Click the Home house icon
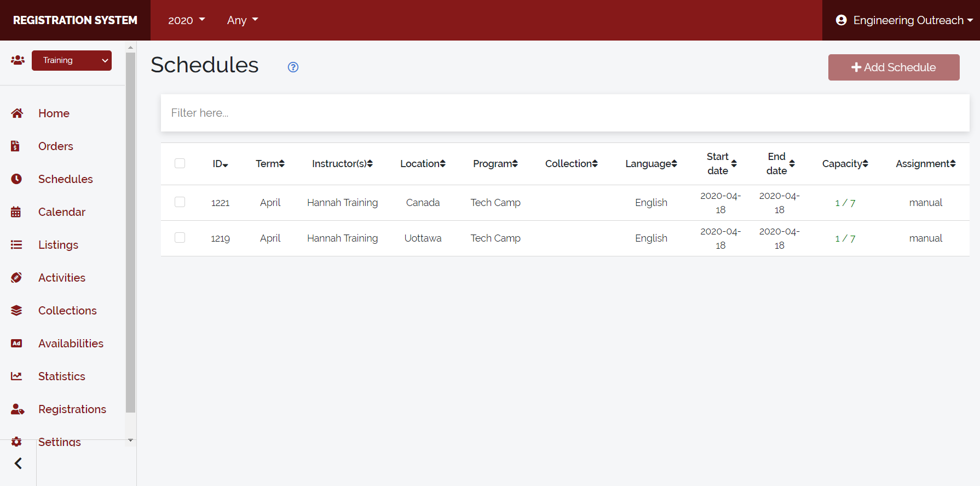This screenshot has height=486, width=980. coord(17,113)
